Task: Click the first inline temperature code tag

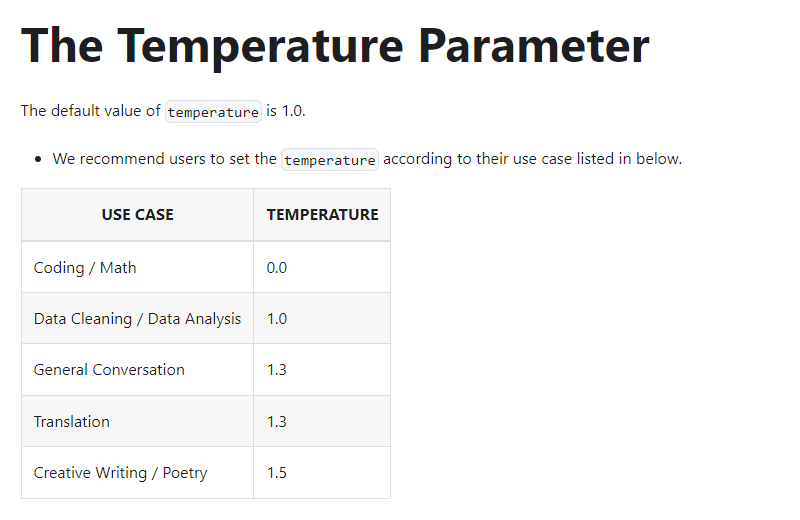Action: 213,111
